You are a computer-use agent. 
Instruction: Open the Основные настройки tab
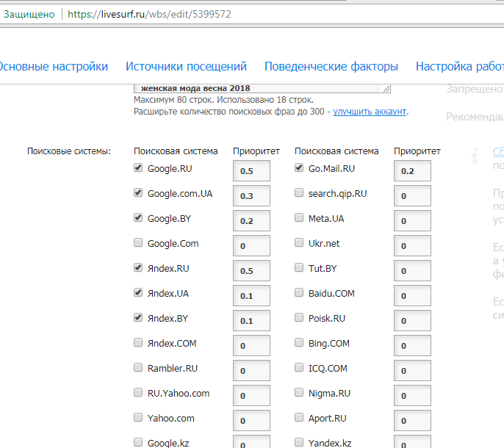coord(51,67)
